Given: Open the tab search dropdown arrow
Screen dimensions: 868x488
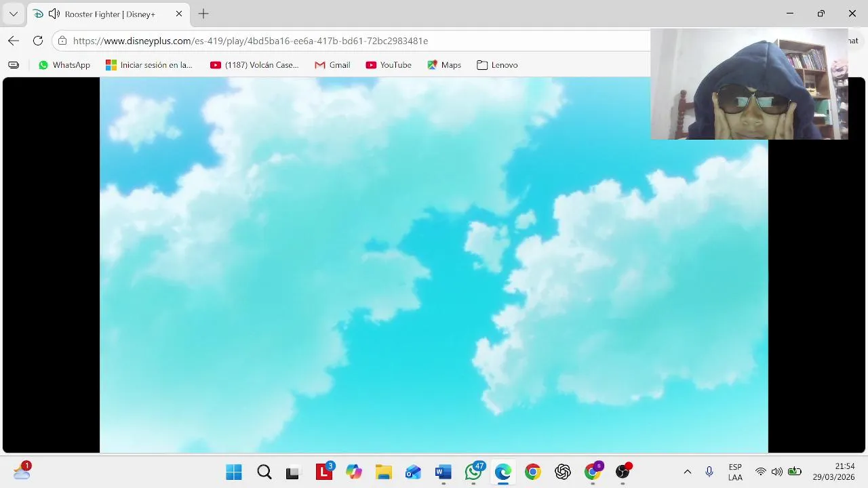Looking at the screenshot, I should [13, 14].
